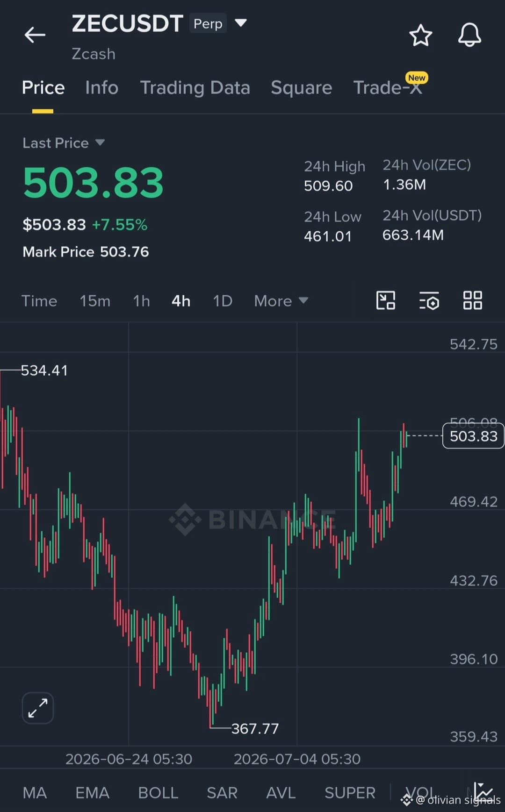Click the 2026-06-24 05:30 date label
505x812 pixels.
pyautogui.click(x=129, y=759)
